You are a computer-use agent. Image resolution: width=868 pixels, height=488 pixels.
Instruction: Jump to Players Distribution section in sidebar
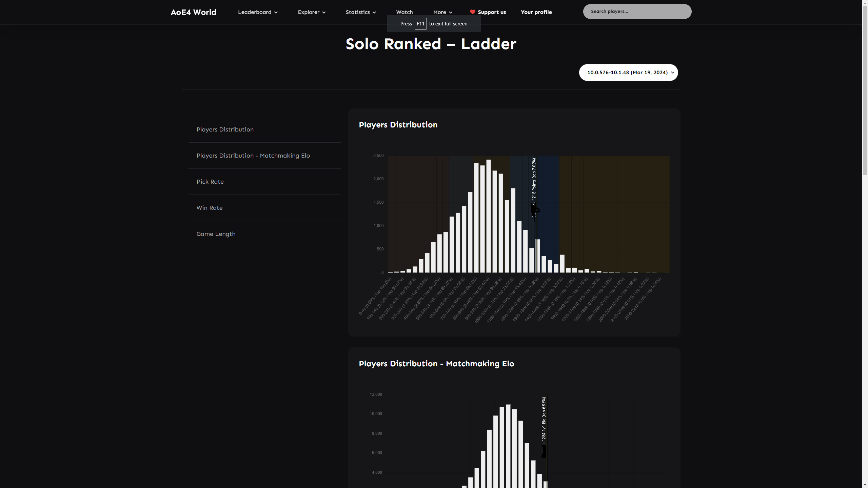point(225,129)
